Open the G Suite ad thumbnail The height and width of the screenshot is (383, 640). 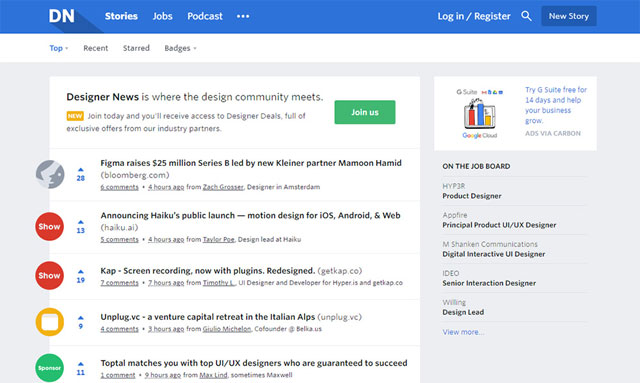coord(480,114)
